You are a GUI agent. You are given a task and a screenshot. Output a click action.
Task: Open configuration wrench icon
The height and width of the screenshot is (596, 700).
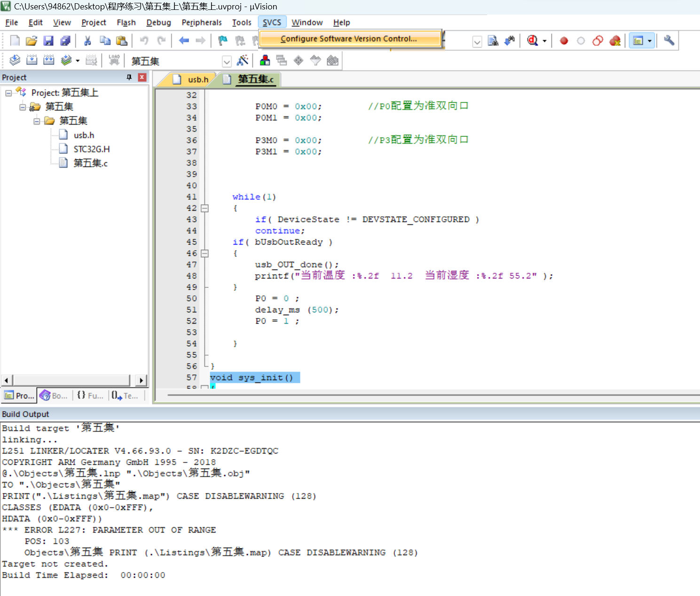pos(669,41)
